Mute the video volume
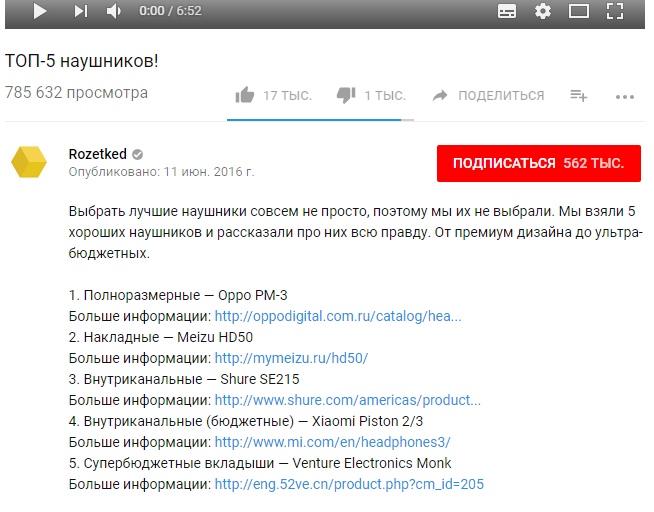Image resolution: width=654 pixels, height=512 pixels. pyautogui.click(x=113, y=11)
